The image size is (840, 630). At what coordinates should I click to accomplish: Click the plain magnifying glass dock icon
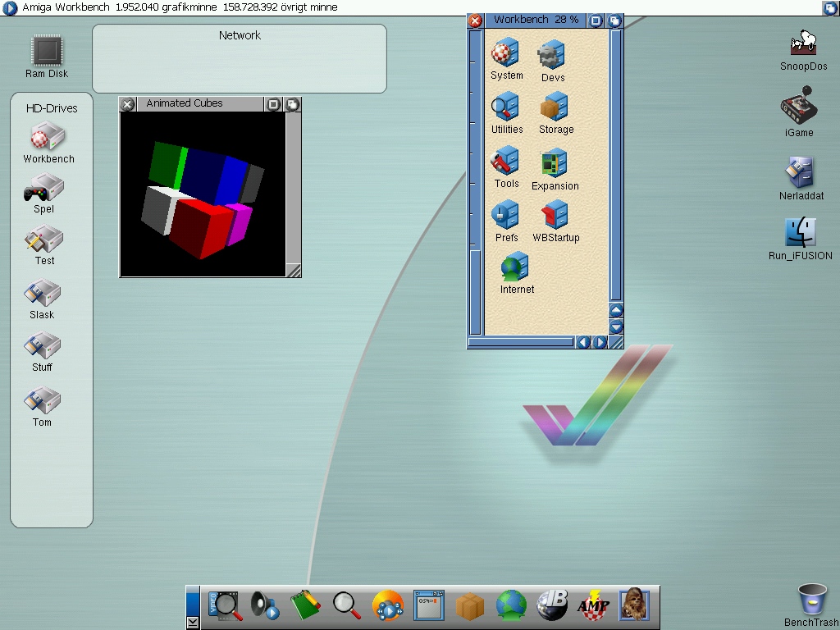click(x=346, y=606)
